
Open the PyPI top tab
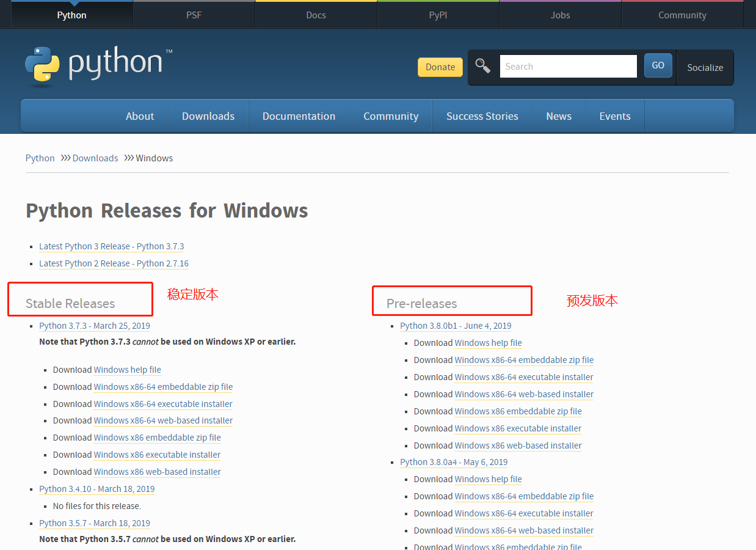click(x=438, y=15)
